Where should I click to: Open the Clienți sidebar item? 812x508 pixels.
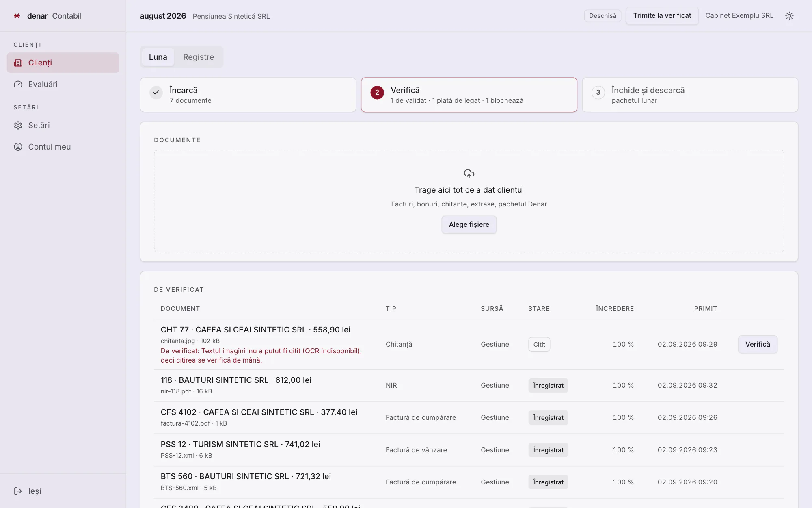(63, 63)
